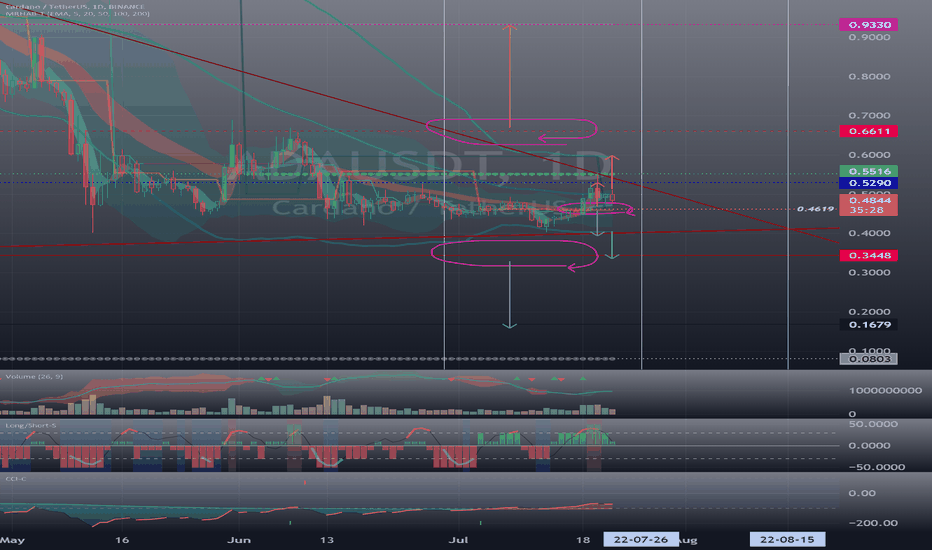Click the 0.9000 price axis tick
The height and width of the screenshot is (550, 932).
click(x=869, y=37)
